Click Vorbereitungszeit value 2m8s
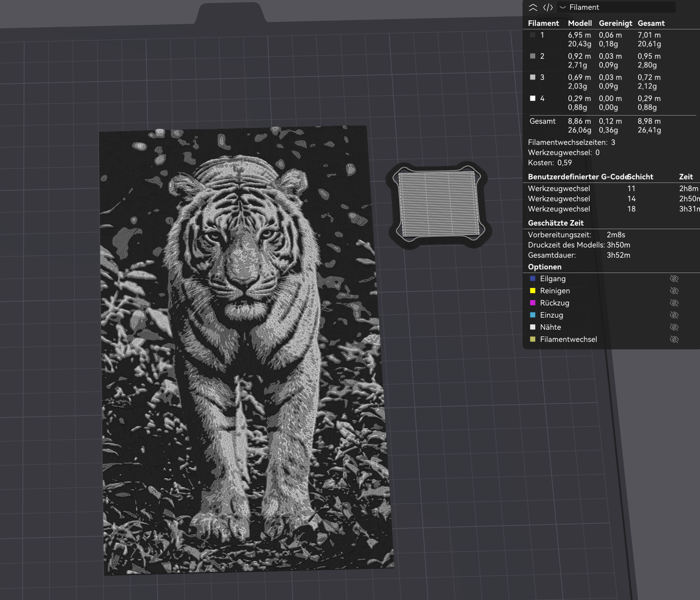The image size is (700, 600). (616, 235)
